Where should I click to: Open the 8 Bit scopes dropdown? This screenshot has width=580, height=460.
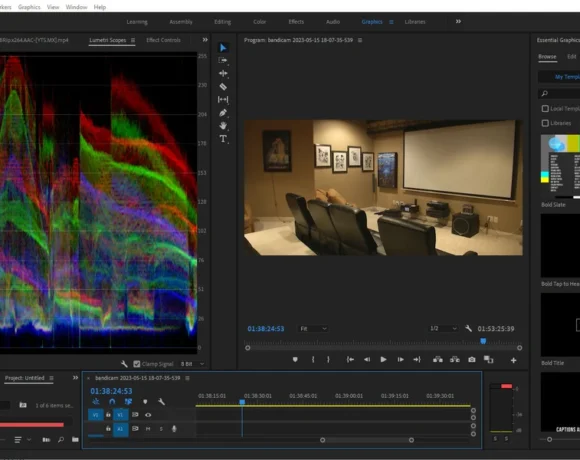coord(192,364)
